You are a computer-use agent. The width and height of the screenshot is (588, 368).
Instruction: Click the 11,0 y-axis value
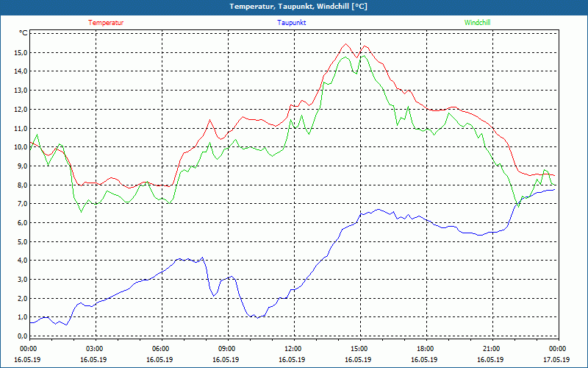[x=21, y=128]
